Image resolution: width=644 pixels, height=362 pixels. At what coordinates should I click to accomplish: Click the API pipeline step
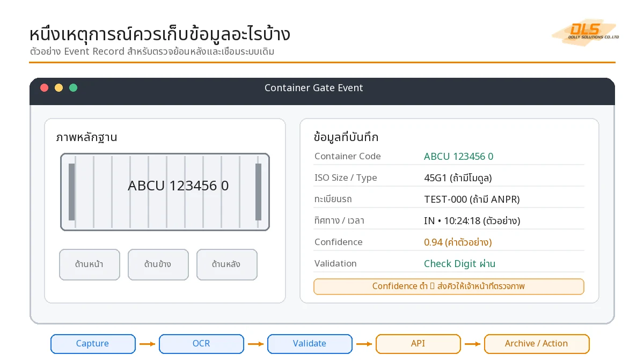(418, 344)
